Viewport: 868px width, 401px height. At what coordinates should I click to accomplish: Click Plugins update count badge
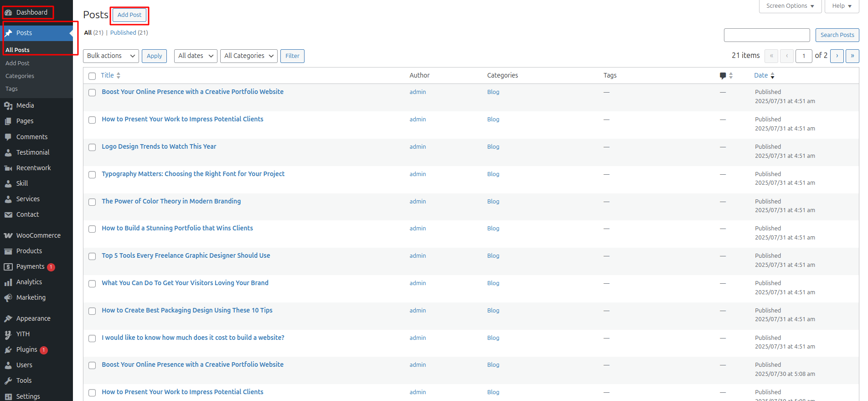[44, 350]
